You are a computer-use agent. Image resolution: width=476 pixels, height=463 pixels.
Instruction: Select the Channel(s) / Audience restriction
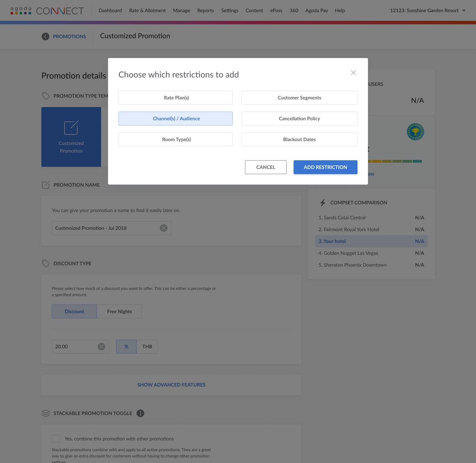(x=175, y=119)
